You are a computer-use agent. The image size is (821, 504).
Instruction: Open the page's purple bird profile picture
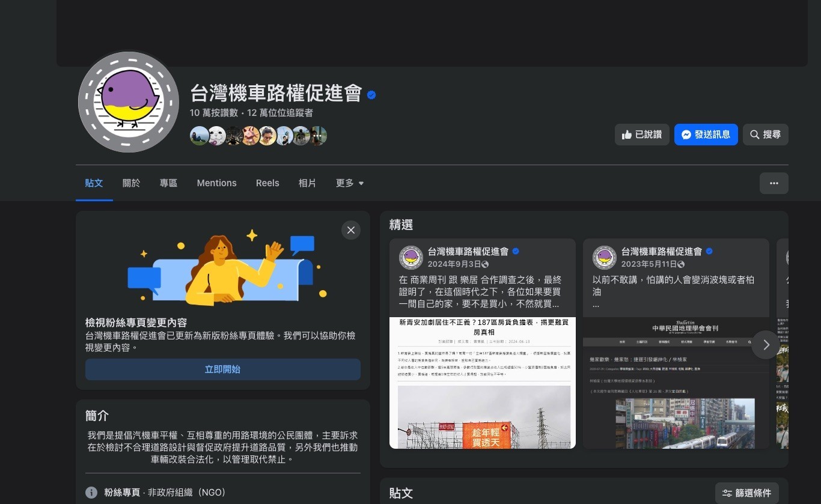click(x=129, y=102)
